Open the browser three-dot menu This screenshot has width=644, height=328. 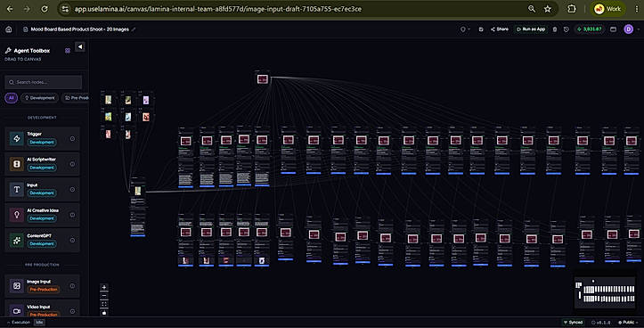(637, 9)
